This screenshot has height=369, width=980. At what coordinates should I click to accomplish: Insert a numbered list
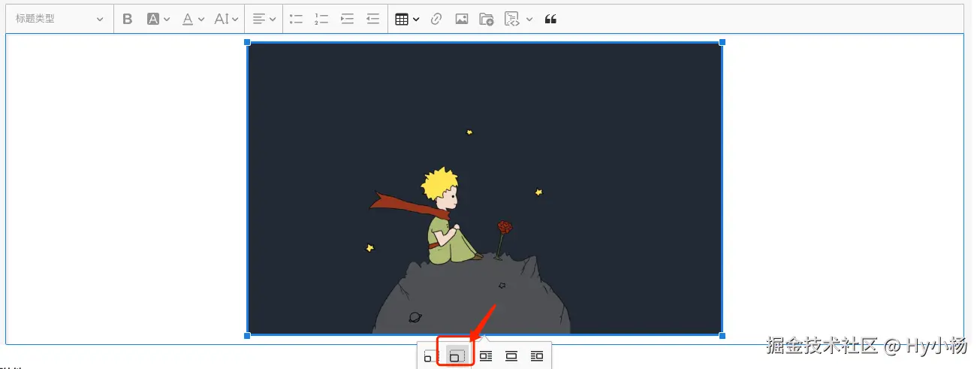click(322, 19)
